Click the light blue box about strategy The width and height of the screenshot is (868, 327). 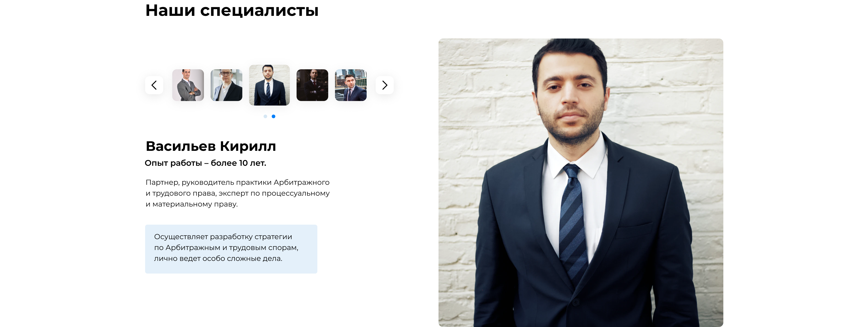click(x=231, y=249)
